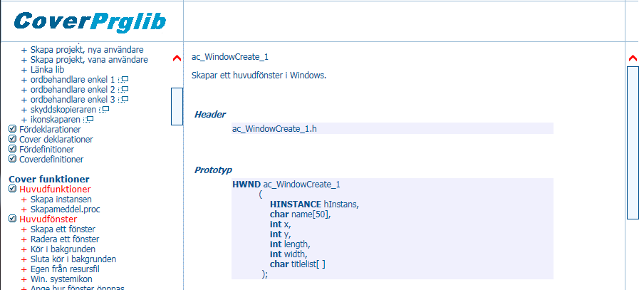Open the Skapameddel.proc link

pos(66,209)
